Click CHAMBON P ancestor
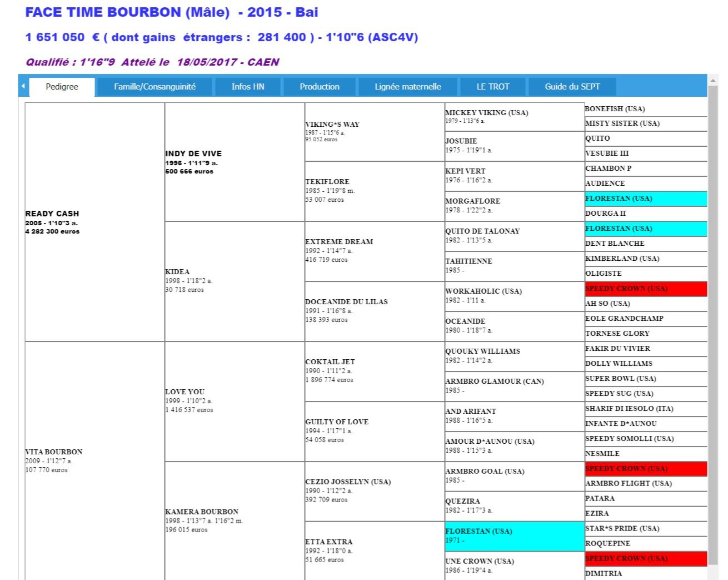 [609, 168]
